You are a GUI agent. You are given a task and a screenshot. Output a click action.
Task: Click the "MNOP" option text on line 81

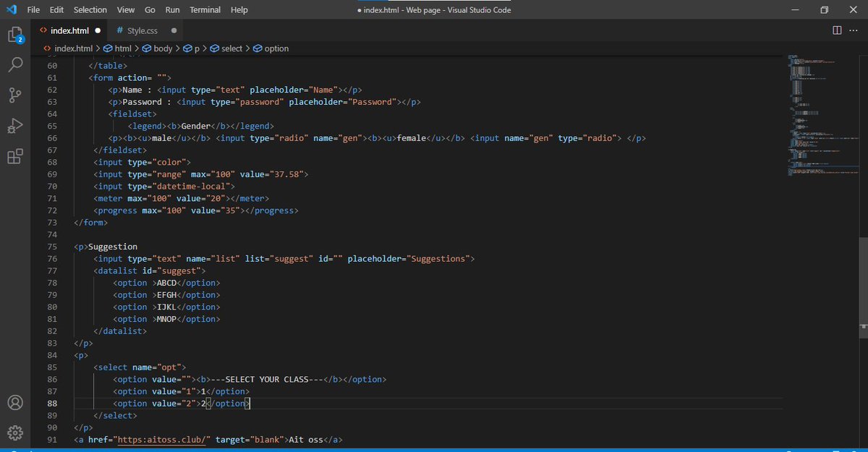click(166, 319)
